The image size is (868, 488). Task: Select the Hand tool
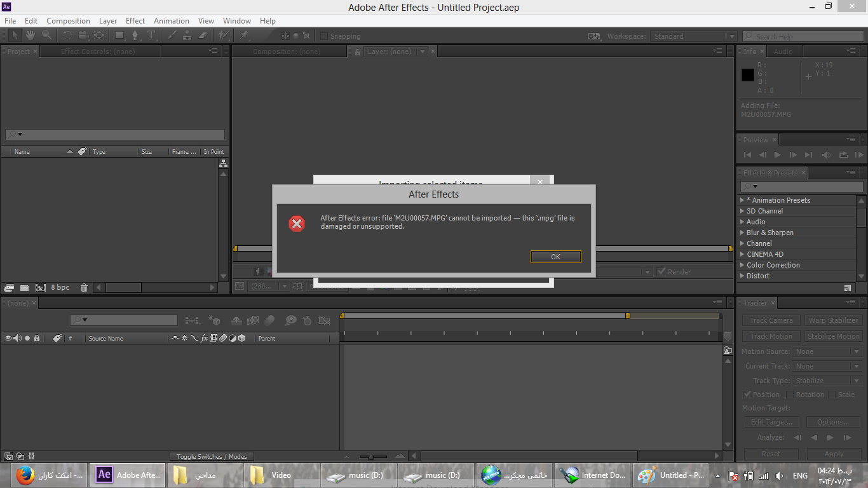point(31,36)
